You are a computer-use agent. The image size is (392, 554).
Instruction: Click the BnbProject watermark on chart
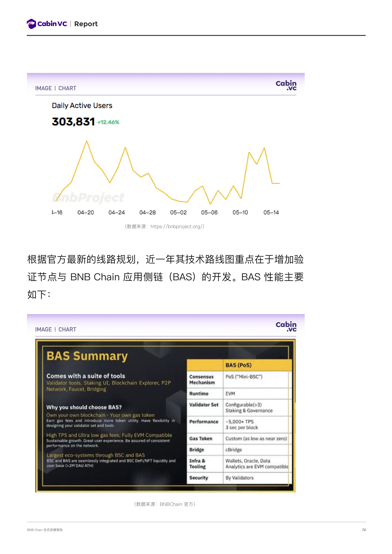[x=88, y=197]
